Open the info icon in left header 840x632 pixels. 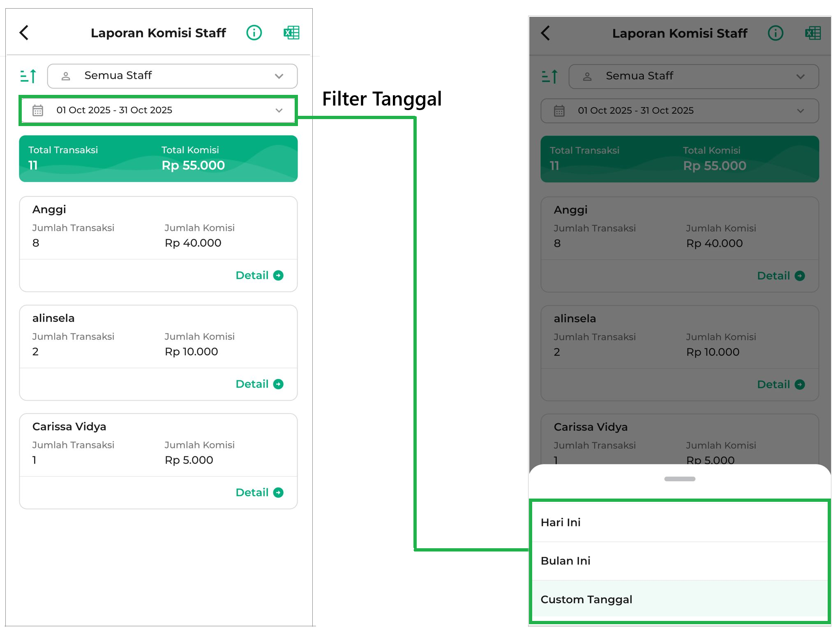tap(254, 33)
